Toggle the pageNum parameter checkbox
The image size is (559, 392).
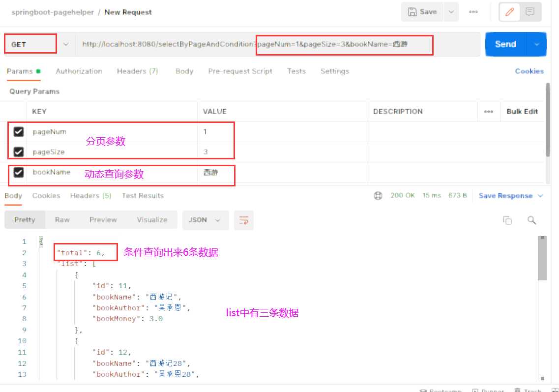pos(19,132)
